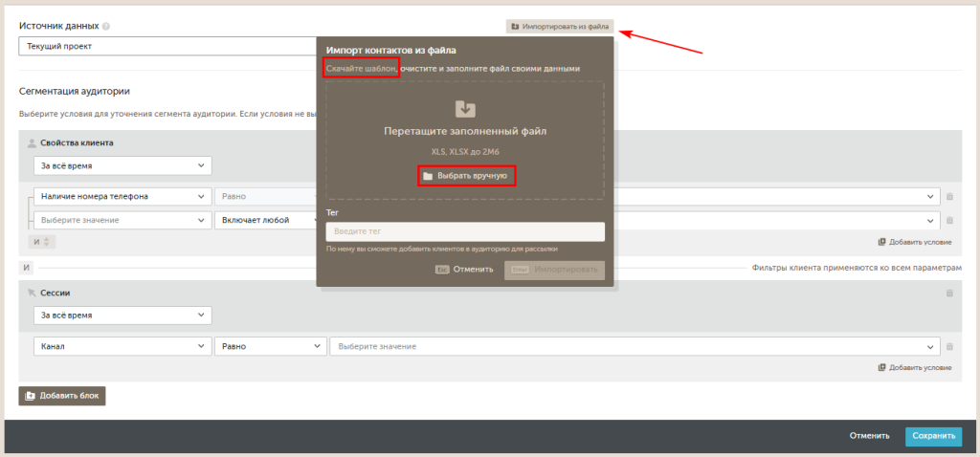The image size is (980, 457).
Task: Open the За всё время dropdown in Свойства клиента
Action: coord(122,165)
